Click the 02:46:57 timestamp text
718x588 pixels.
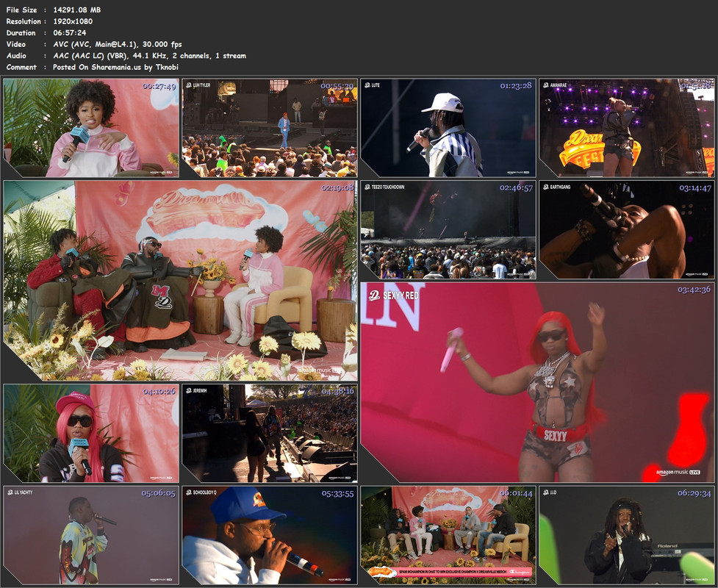pos(516,187)
